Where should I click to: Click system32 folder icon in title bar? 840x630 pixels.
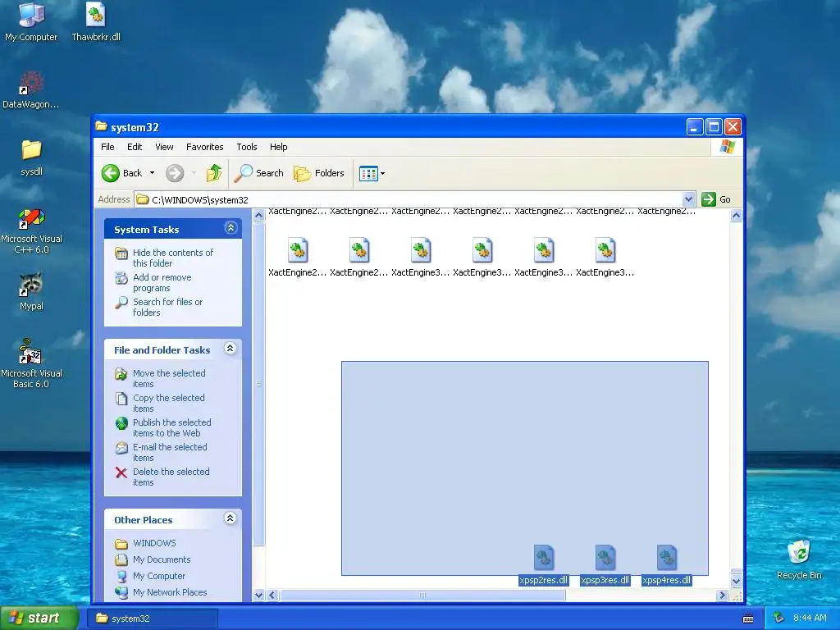pyautogui.click(x=101, y=127)
